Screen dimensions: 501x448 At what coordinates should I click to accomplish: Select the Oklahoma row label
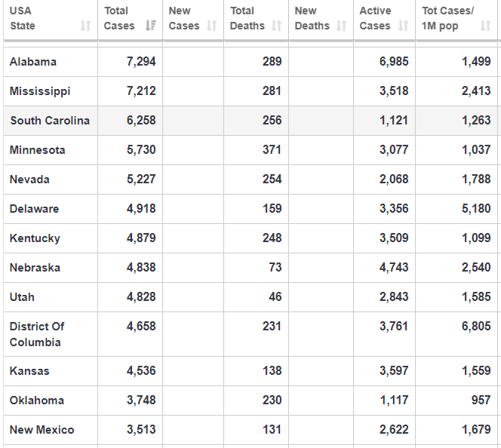click(37, 400)
